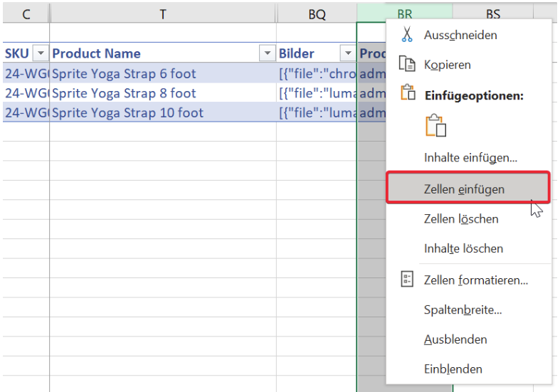Select column header BS
Image resolution: width=560 pixels, height=392 pixels.
point(493,14)
